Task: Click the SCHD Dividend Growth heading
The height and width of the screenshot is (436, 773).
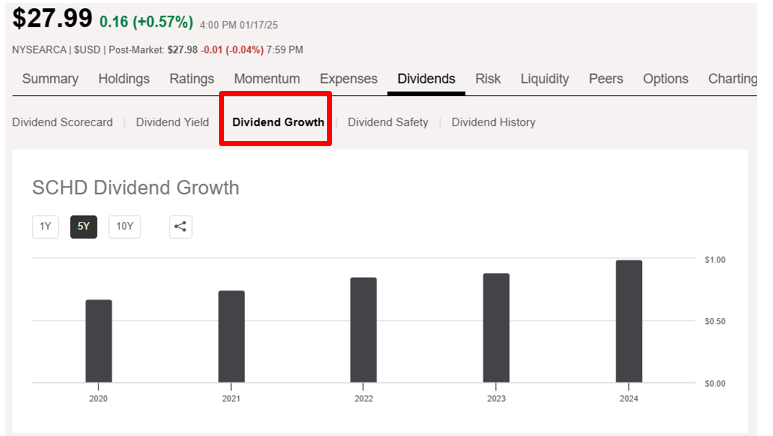Action: pos(136,188)
